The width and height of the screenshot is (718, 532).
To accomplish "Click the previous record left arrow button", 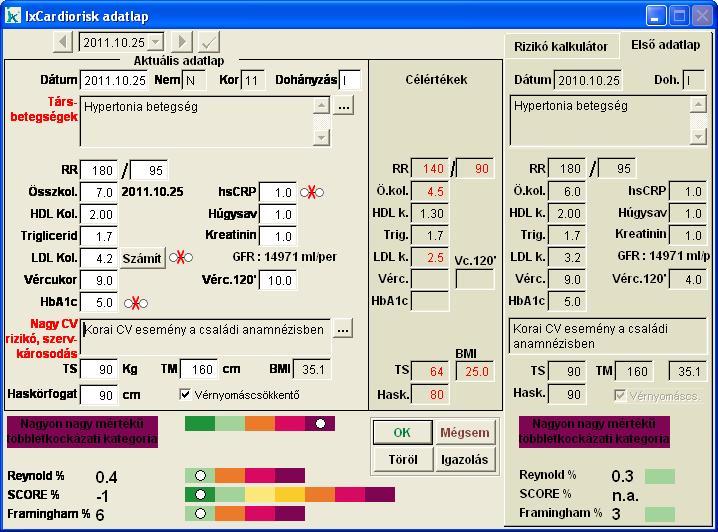I will pos(63,42).
